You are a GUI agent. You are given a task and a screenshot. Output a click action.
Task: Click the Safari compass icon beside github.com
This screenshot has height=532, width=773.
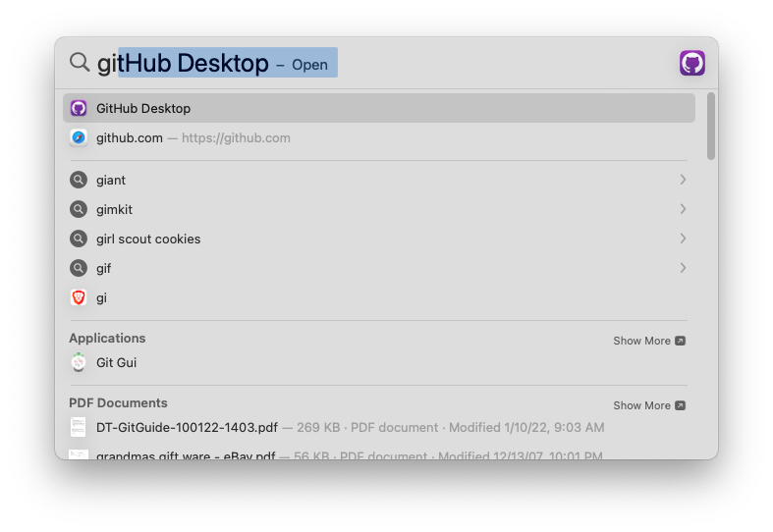pyautogui.click(x=79, y=137)
